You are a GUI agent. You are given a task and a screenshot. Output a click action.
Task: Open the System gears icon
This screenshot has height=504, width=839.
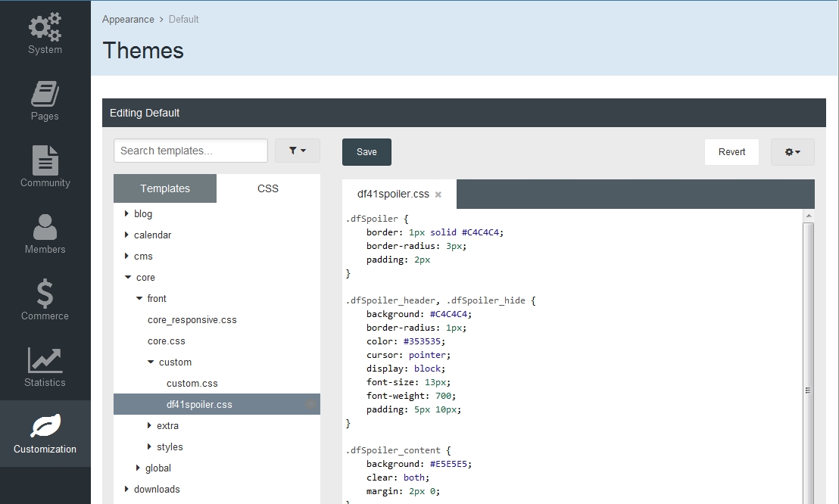[45, 27]
